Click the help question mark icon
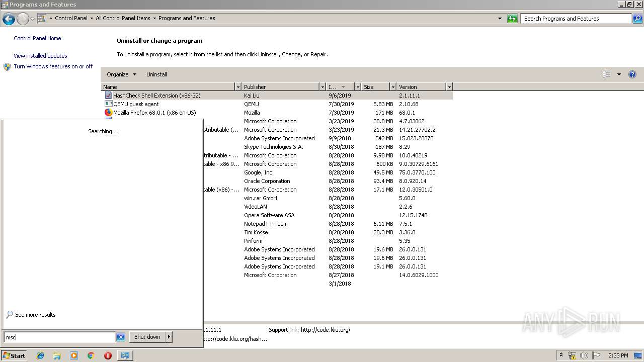 (x=632, y=74)
